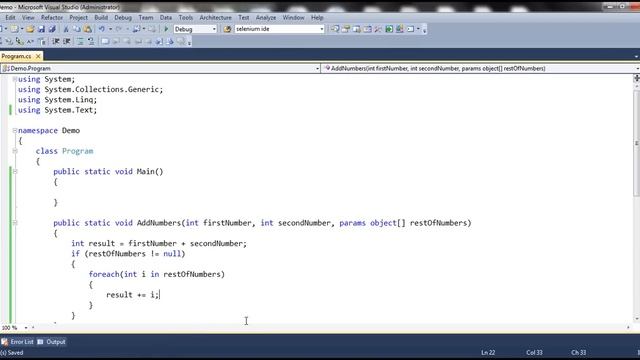Image resolution: width=640 pixels, height=360 pixels.
Task: Open the Properties Window toolbar icon
Action: pos(345,29)
